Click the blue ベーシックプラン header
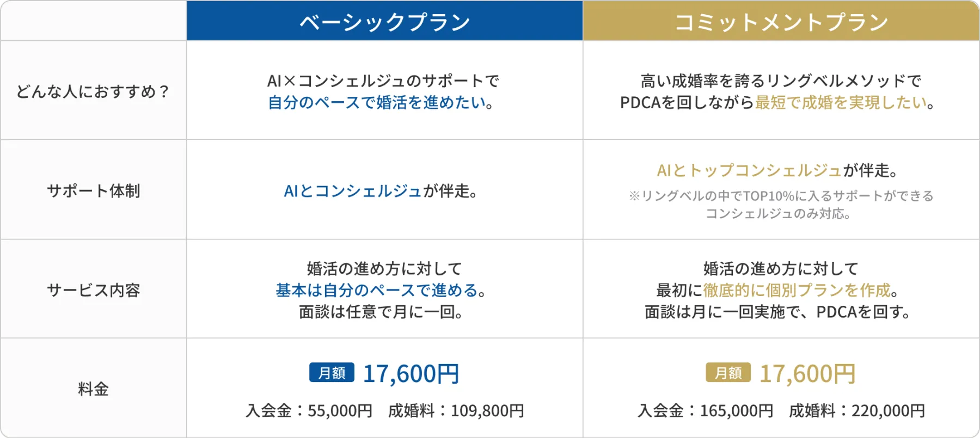The image size is (980, 438). pos(384,21)
